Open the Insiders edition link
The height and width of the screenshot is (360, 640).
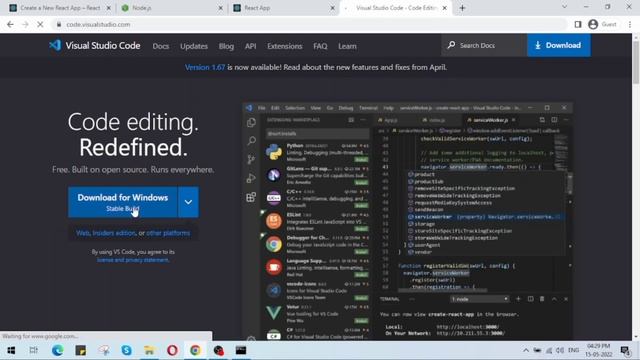114,233
